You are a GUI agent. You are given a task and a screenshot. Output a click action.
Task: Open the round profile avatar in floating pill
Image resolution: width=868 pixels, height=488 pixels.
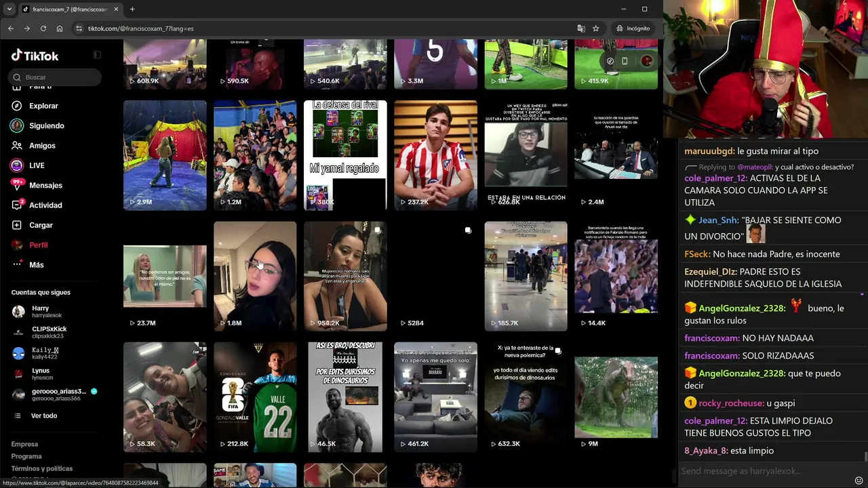point(646,61)
